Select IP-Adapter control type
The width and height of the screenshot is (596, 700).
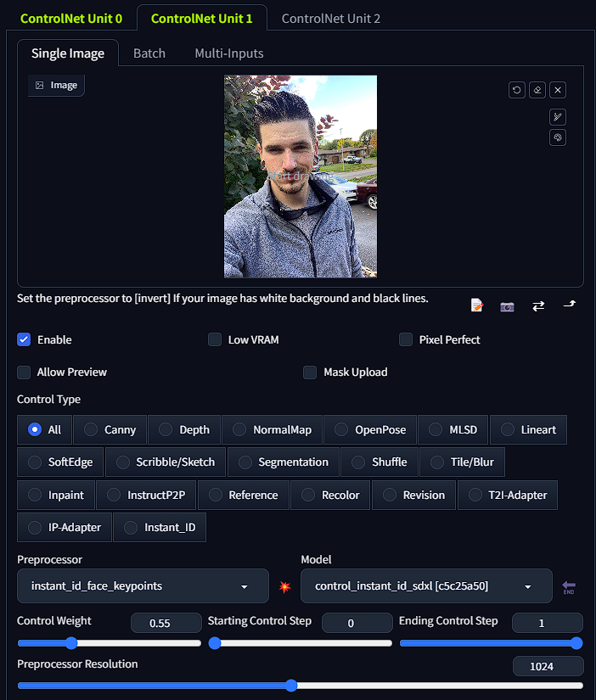[x=65, y=528]
